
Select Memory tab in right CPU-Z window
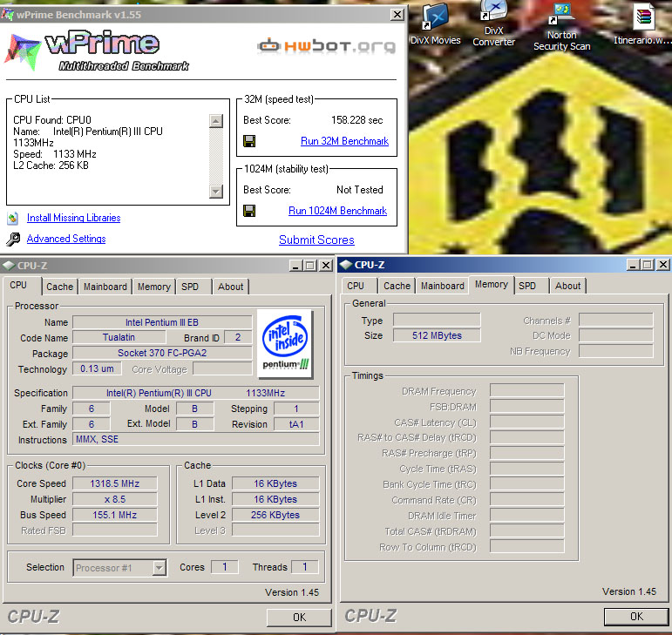click(491, 285)
